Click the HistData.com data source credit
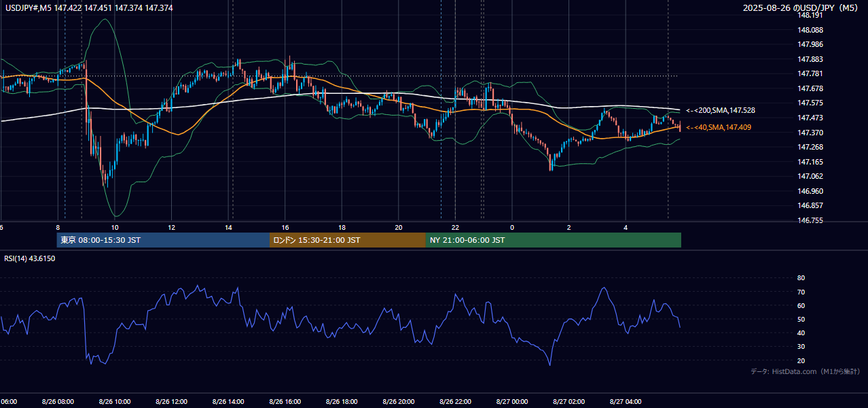This screenshot has width=868, height=408. tap(805, 371)
